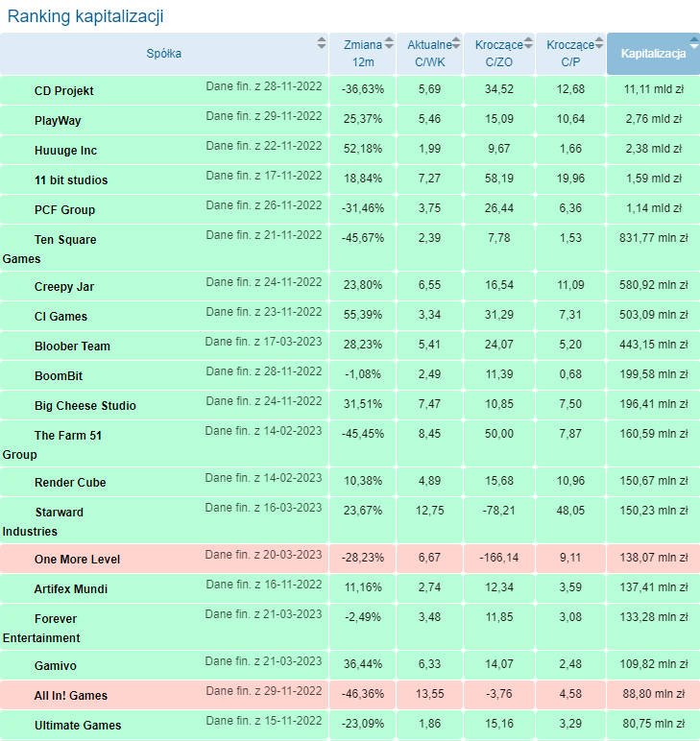
Task: Click CD Projekt date Dane fin. z 28-11-2022
Action: click(264, 86)
